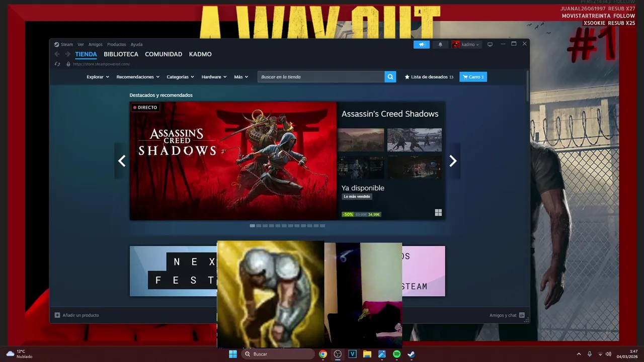This screenshot has height=362, width=644.
Task: Click the Buscar taskbar search box
Action: point(278,354)
